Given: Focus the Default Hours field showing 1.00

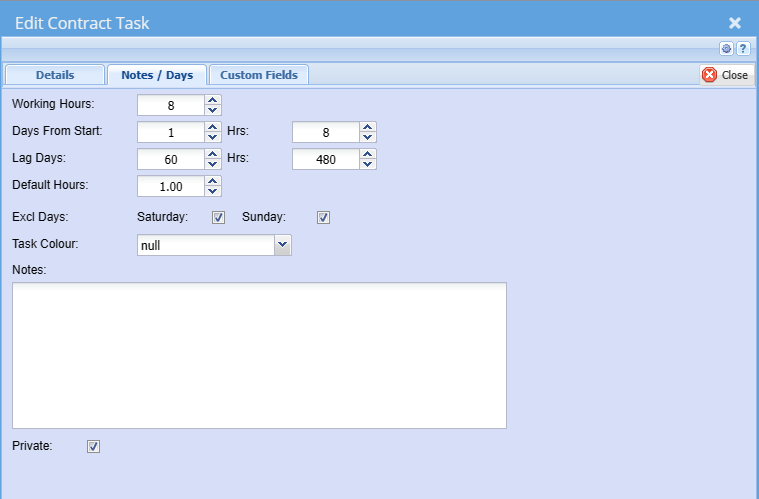Looking at the screenshot, I should point(171,186).
